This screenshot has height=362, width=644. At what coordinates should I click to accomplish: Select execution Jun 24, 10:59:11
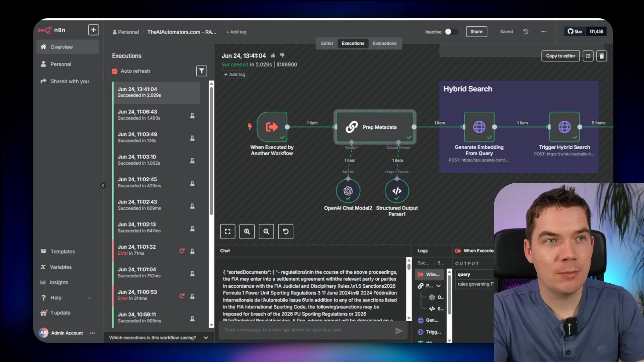pos(156,317)
